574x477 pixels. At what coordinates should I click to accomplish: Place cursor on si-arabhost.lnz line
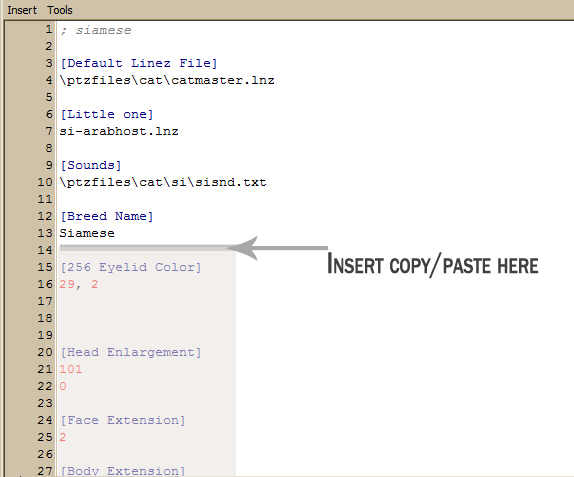click(x=119, y=131)
